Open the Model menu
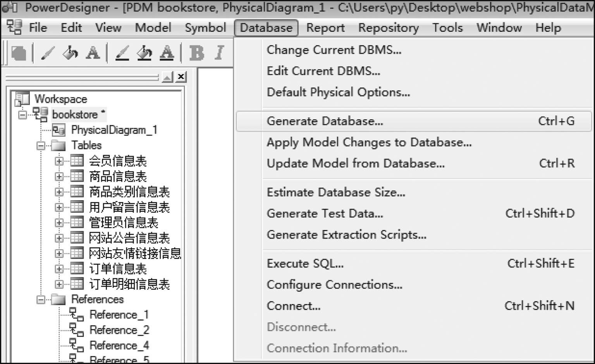Screen dimensions: 595x364 click(x=153, y=28)
